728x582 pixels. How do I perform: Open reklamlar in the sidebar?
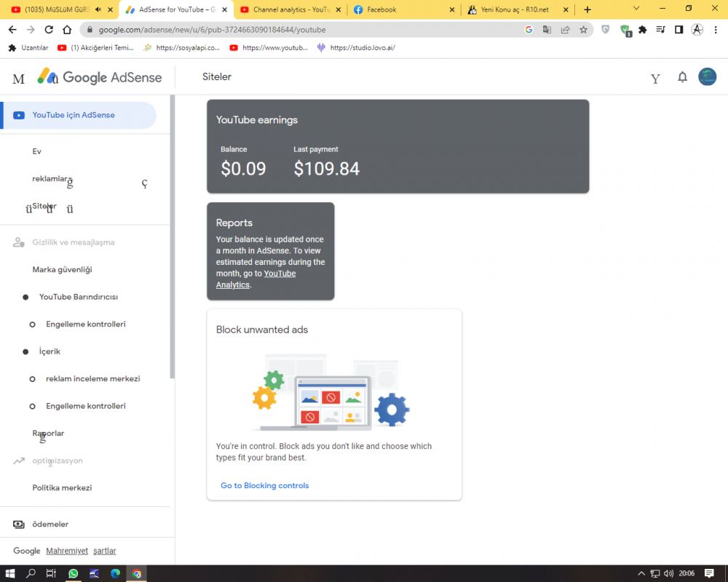point(50,179)
